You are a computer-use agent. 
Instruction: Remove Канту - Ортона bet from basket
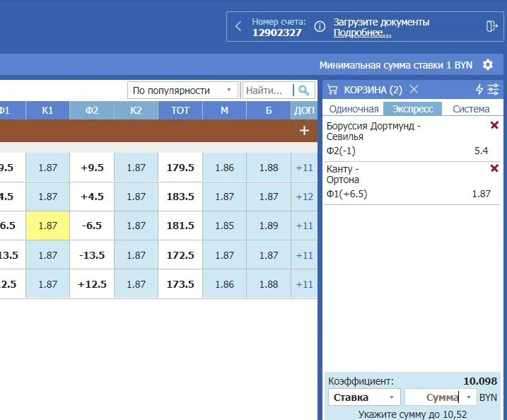(x=494, y=168)
